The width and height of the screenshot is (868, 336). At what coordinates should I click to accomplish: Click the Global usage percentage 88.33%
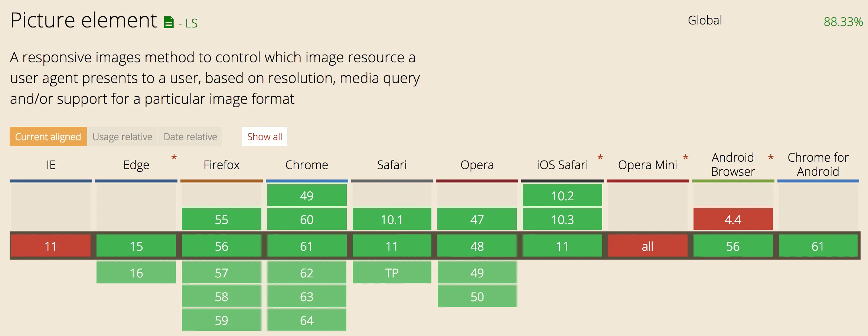pos(843,22)
